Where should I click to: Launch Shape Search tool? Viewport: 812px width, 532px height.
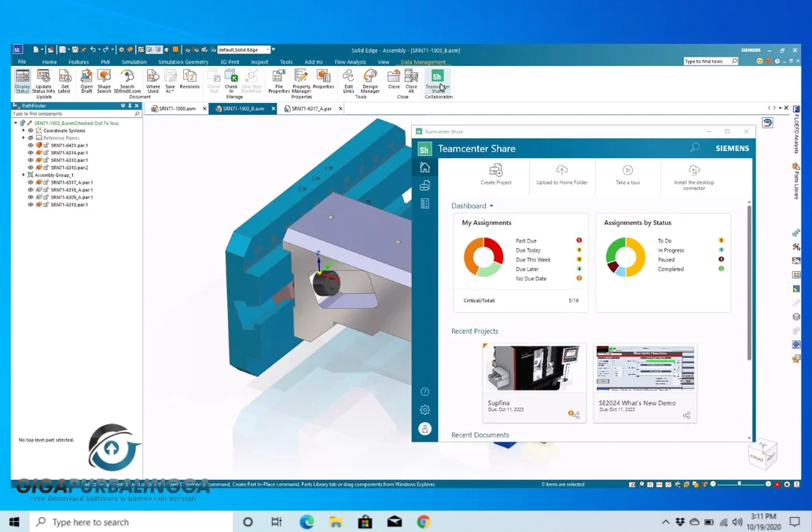click(x=104, y=81)
